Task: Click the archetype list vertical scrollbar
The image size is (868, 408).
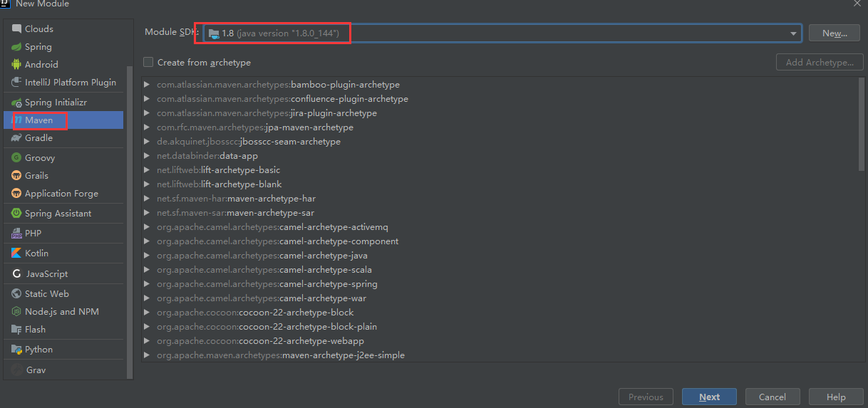Action: (x=862, y=125)
